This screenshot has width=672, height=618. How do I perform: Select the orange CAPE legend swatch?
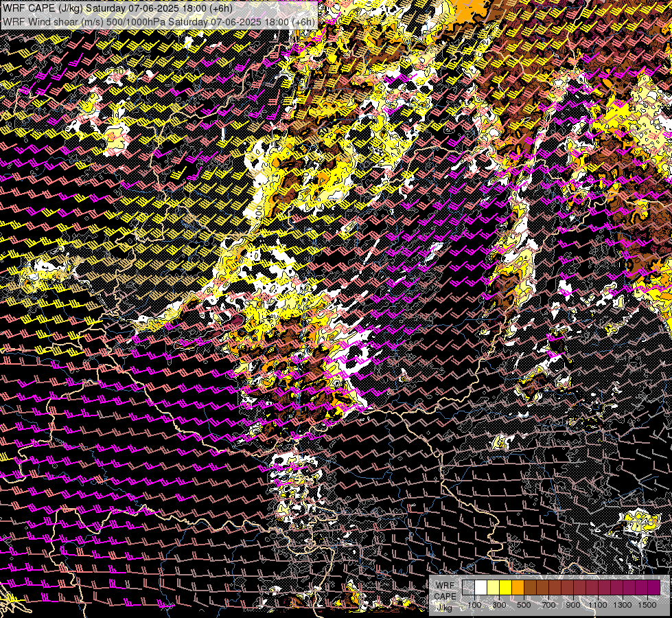pos(518,587)
